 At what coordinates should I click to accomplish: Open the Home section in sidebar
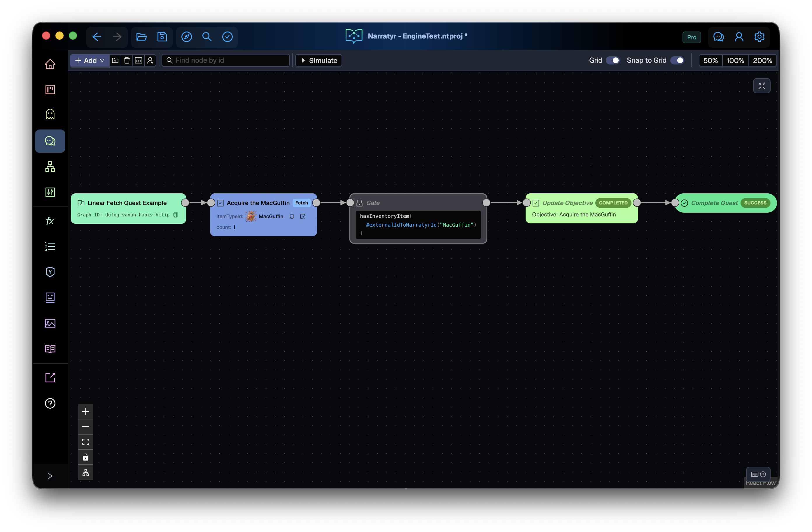click(50, 64)
